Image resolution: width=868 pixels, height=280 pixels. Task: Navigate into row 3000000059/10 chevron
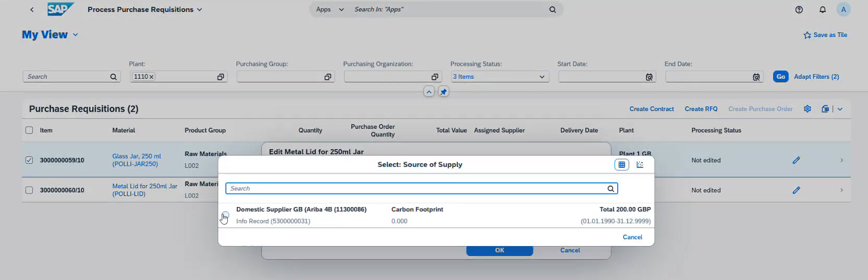[x=841, y=160]
